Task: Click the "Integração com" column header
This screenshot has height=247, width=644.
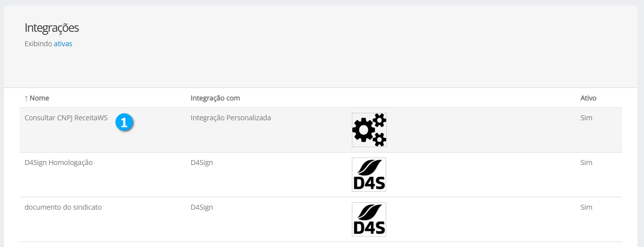Action: tap(215, 98)
